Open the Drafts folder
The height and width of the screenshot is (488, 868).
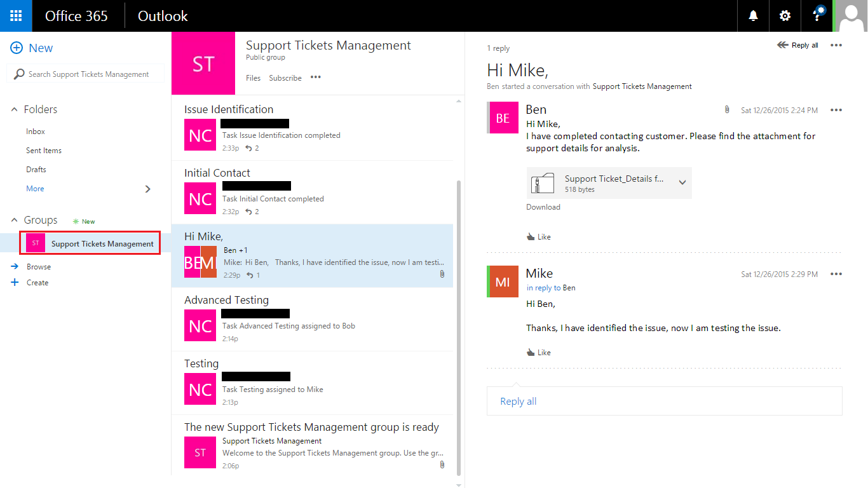(x=36, y=170)
